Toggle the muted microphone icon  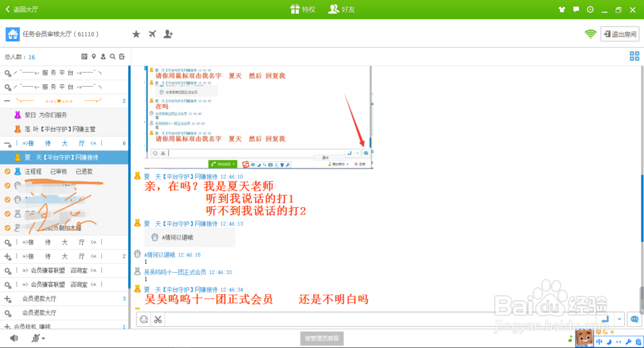point(35,338)
